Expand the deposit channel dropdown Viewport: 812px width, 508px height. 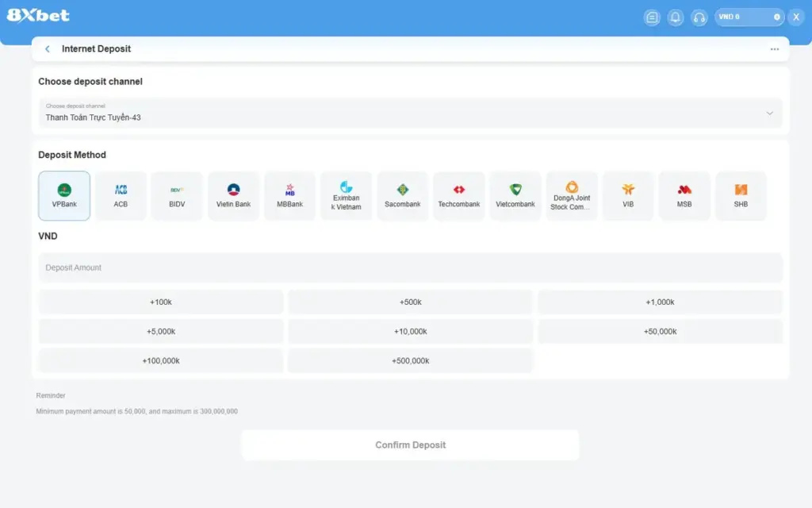coord(410,113)
